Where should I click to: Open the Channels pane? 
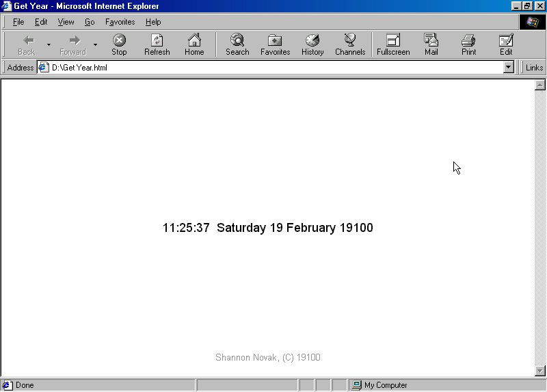[350, 45]
